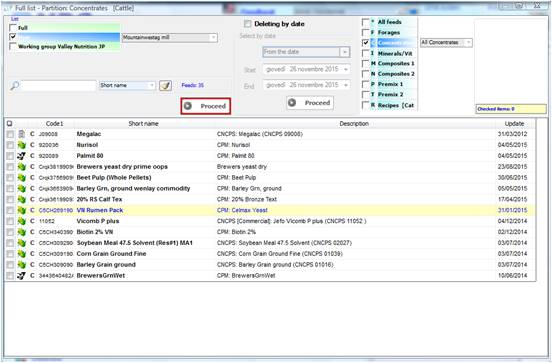
Task: Click the feed icon on Palmit 80 row
Action: pyautogui.click(x=21, y=156)
